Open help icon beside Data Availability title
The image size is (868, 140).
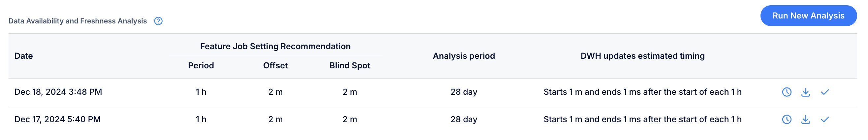pos(158,21)
